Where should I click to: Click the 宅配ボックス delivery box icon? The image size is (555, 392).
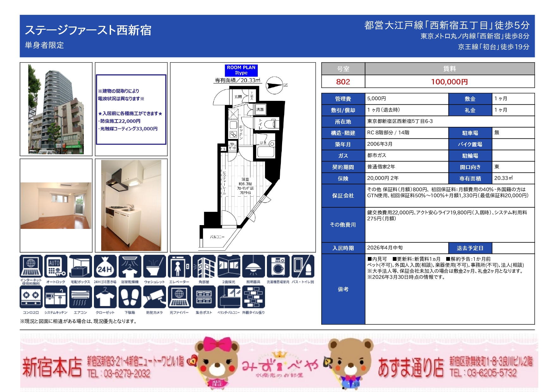tap(80, 266)
